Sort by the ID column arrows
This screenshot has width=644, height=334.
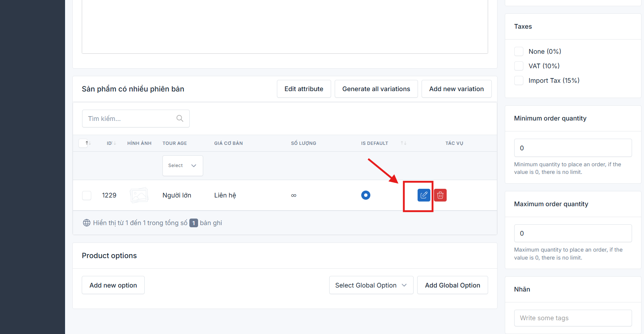(114, 143)
